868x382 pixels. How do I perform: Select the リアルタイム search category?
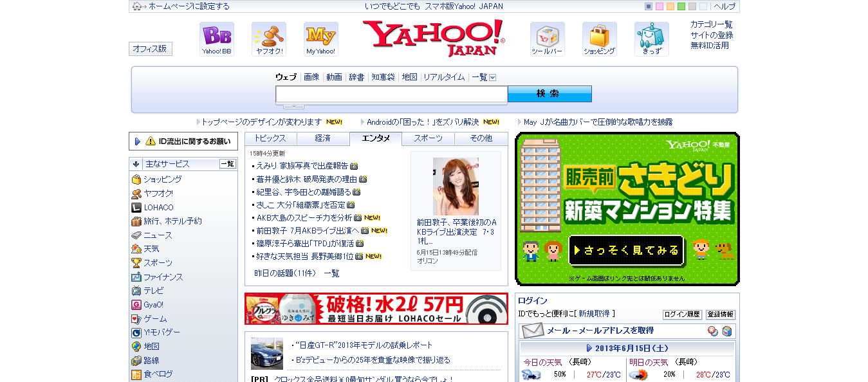click(x=444, y=77)
